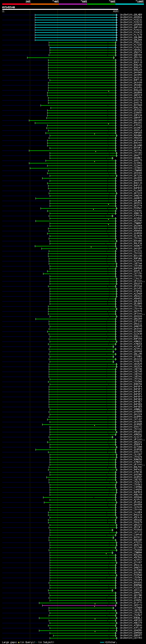Select the UniRef100_Q40950 label
The height and width of the screenshot is (644, 146).
click(131, 75)
